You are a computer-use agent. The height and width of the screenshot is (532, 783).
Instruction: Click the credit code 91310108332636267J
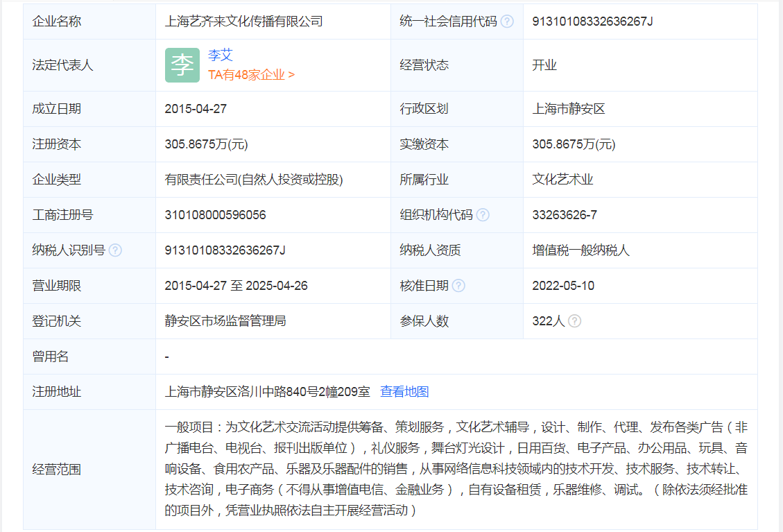click(x=593, y=21)
